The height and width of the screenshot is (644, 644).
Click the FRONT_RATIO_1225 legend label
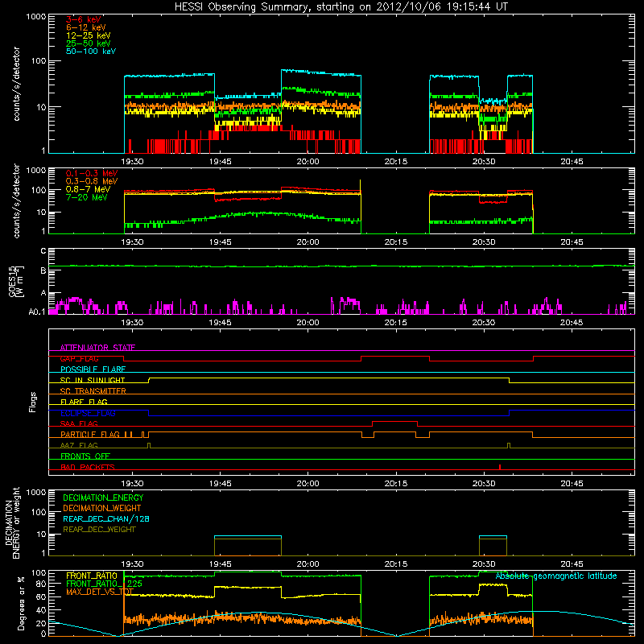104,584
